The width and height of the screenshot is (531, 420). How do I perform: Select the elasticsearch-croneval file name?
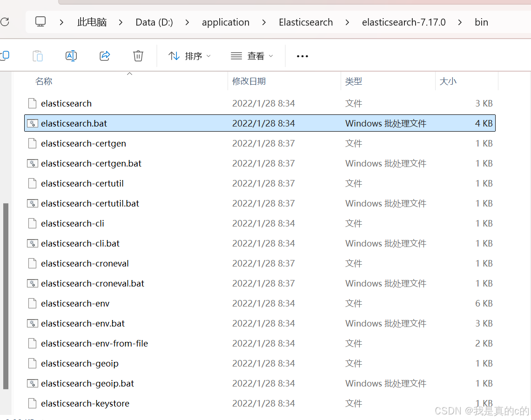click(85, 263)
